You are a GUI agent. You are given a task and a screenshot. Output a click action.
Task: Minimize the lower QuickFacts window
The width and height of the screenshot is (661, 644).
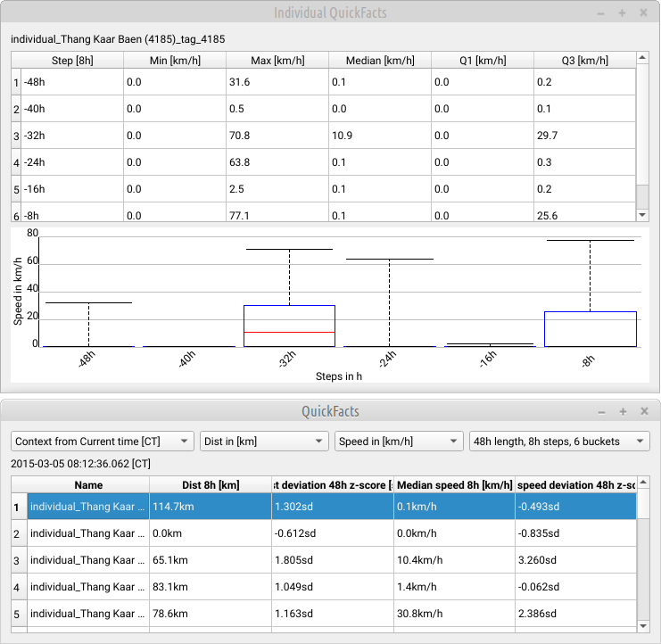(x=600, y=412)
